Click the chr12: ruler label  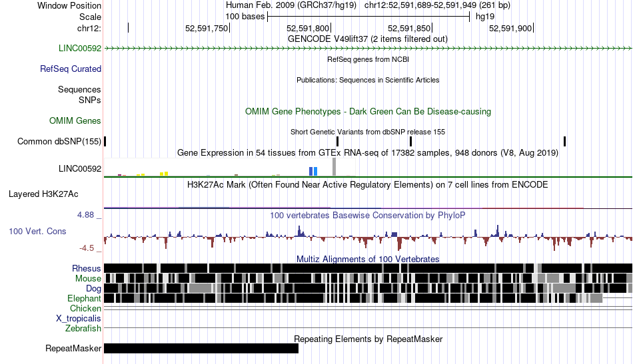(x=89, y=28)
